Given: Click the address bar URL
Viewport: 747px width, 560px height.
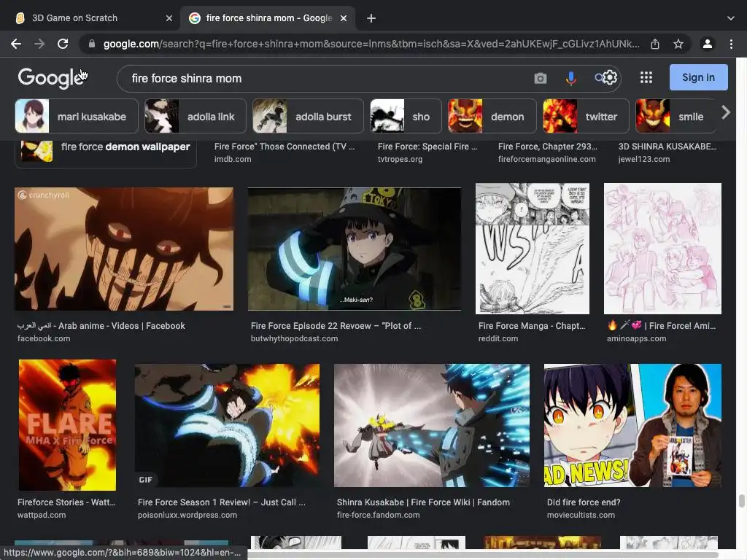Looking at the screenshot, I should tap(371, 44).
